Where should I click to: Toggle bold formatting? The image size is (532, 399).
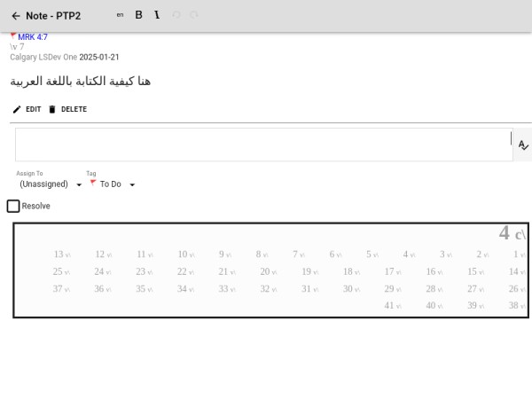[138, 15]
